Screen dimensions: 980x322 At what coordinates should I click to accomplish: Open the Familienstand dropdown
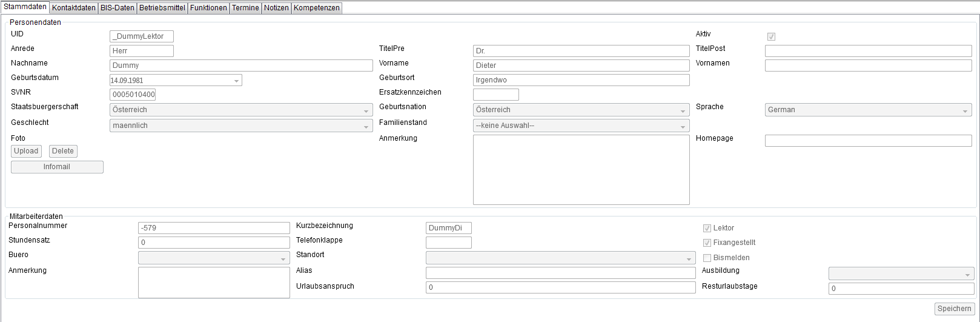[683, 126]
